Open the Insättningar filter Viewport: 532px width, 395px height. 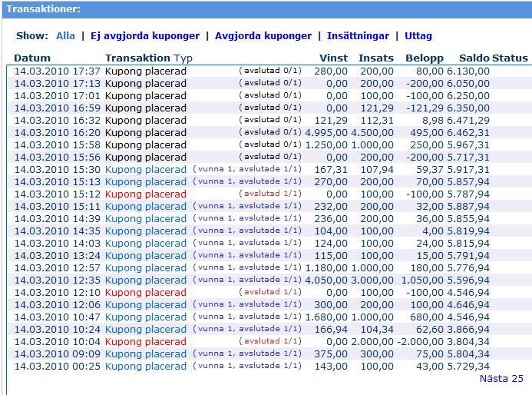(357, 36)
